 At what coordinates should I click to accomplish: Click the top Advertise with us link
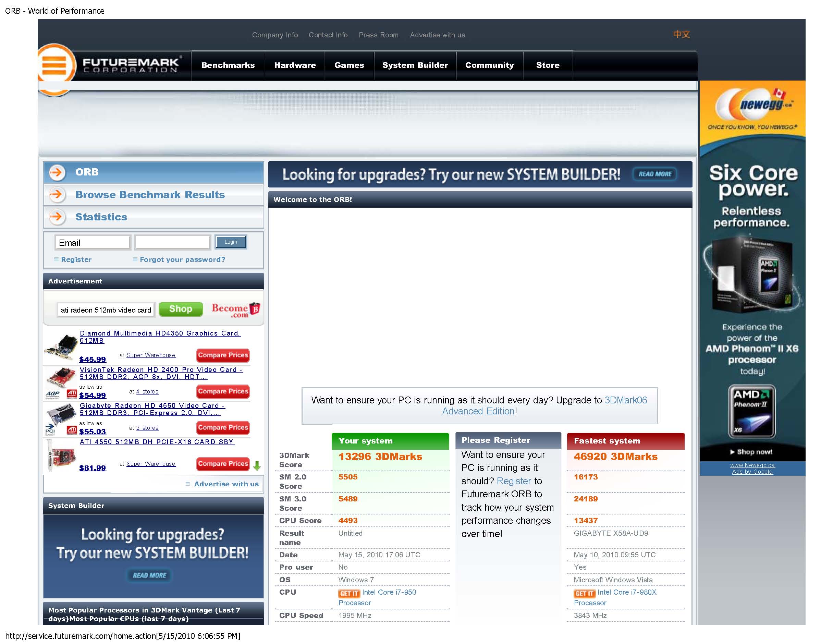click(438, 35)
